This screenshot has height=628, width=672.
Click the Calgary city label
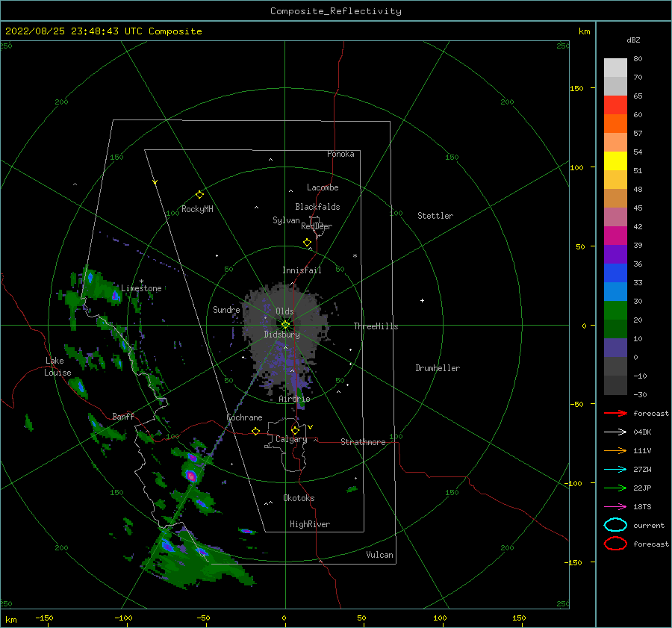pos(291,439)
